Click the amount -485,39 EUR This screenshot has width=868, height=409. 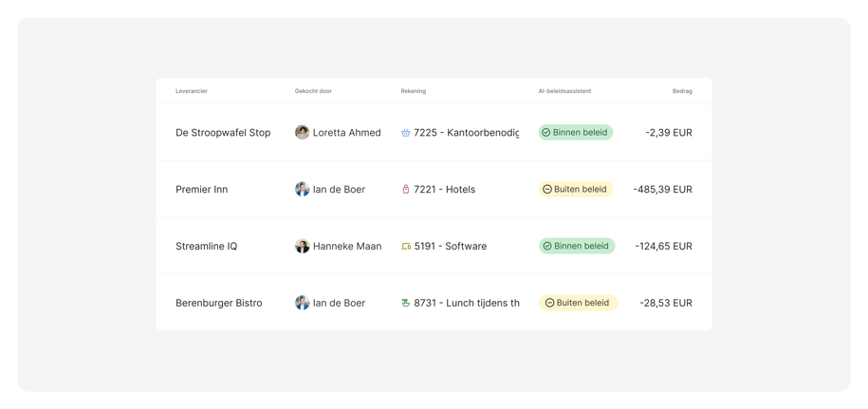click(663, 189)
